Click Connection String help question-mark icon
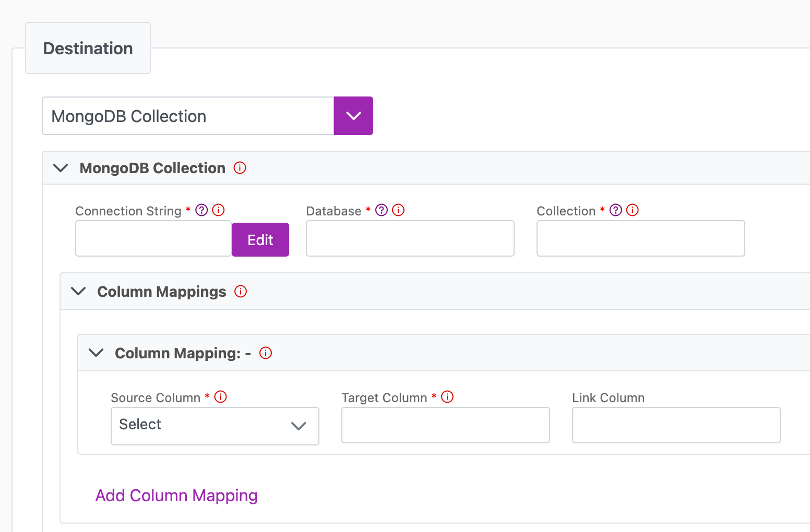Image resolution: width=810 pixels, height=532 pixels. coord(201,210)
